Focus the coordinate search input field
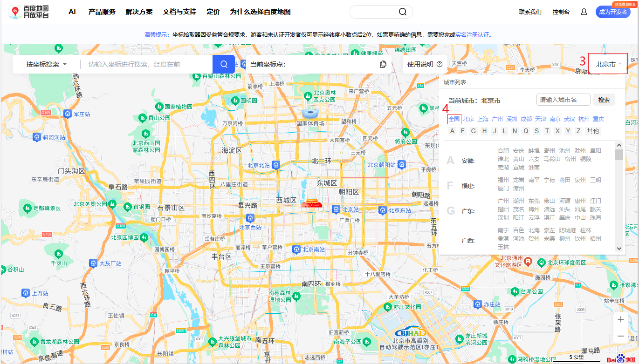 click(147, 64)
